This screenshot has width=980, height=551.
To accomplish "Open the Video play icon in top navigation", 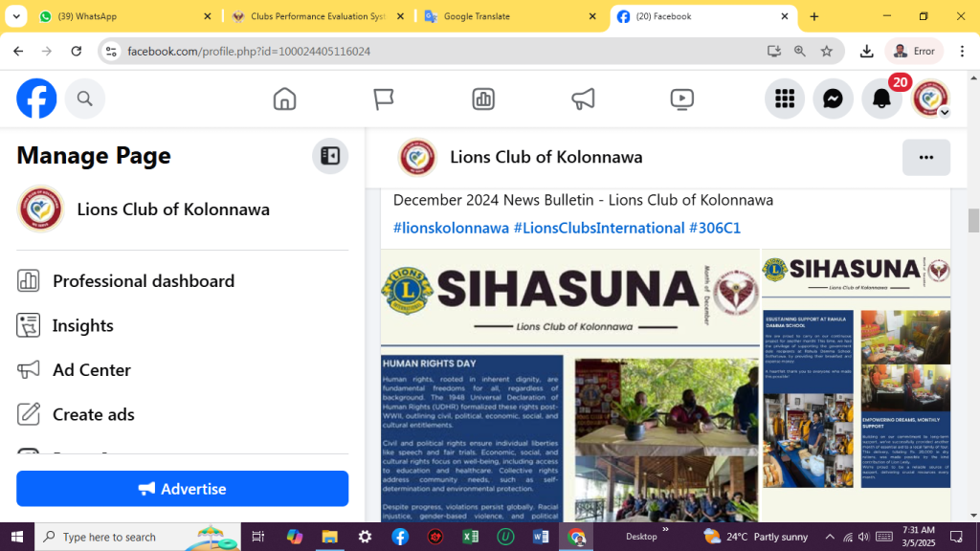I will click(681, 99).
